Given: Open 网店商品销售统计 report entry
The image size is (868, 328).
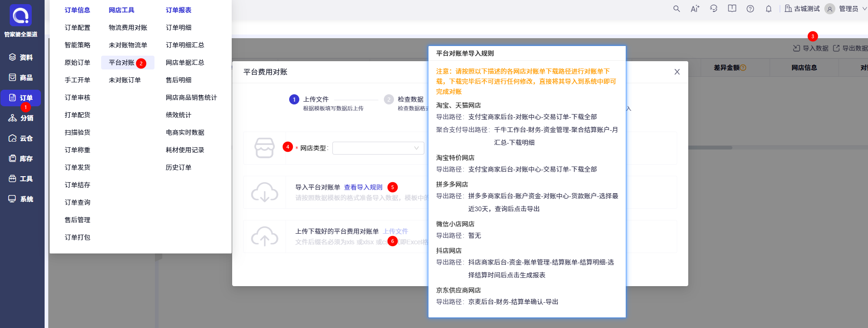Looking at the screenshot, I should click(x=192, y=98).
